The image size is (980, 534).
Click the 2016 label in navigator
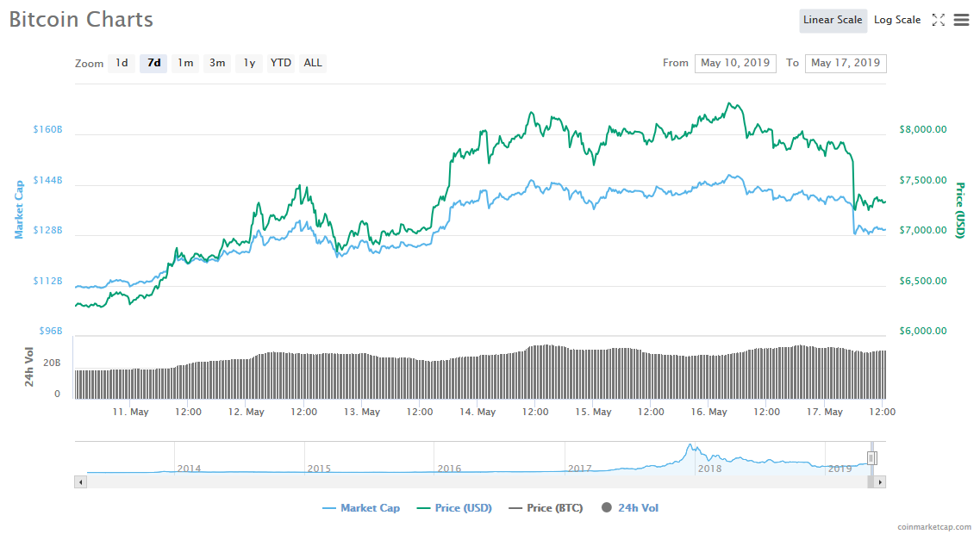point(449,469)
